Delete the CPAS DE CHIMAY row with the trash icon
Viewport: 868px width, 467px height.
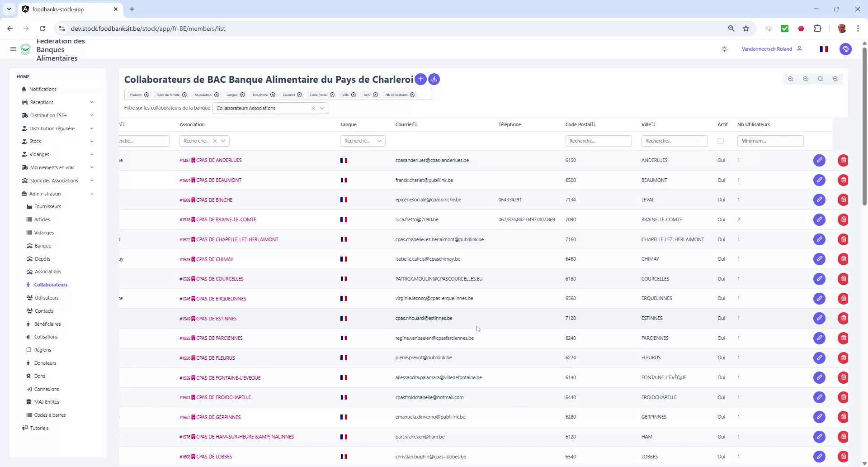pos(843,259)
